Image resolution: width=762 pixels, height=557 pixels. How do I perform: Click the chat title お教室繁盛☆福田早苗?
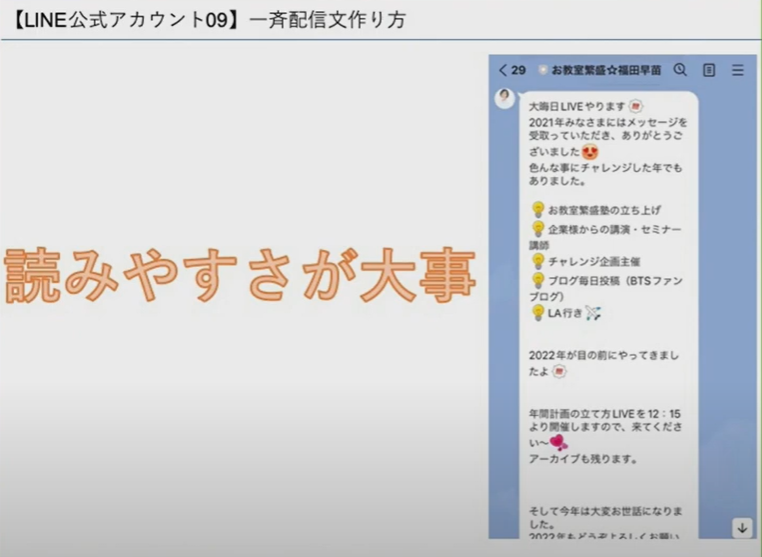[606, 70]
